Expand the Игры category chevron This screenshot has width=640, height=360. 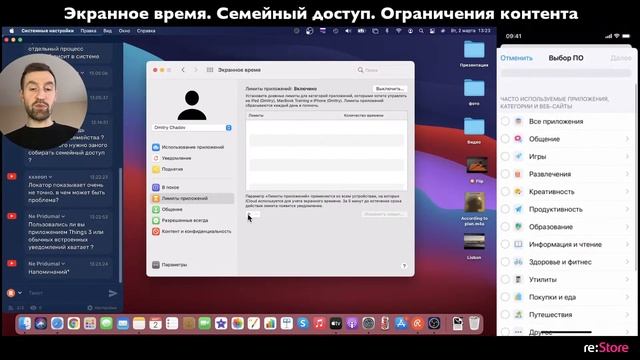click(x=627, y=156)
